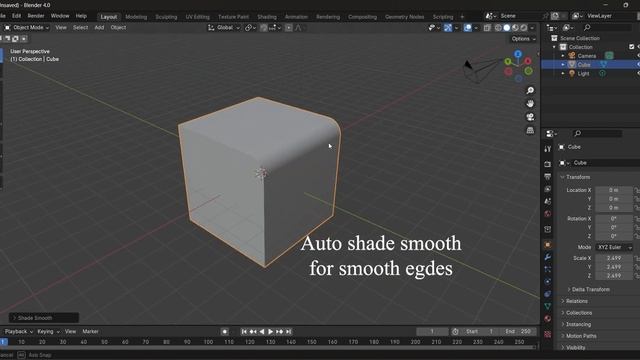Open the XYZ Euler rotation mode dropdown
The image size is (640, 360).
[x=614, y=247]
